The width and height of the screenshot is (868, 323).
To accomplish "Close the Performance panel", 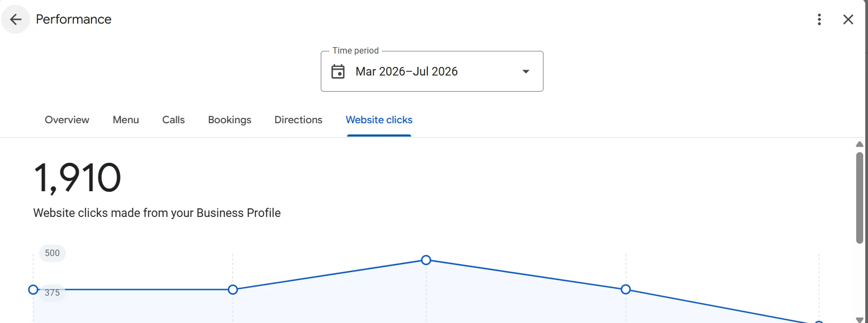I will point(848,20).
